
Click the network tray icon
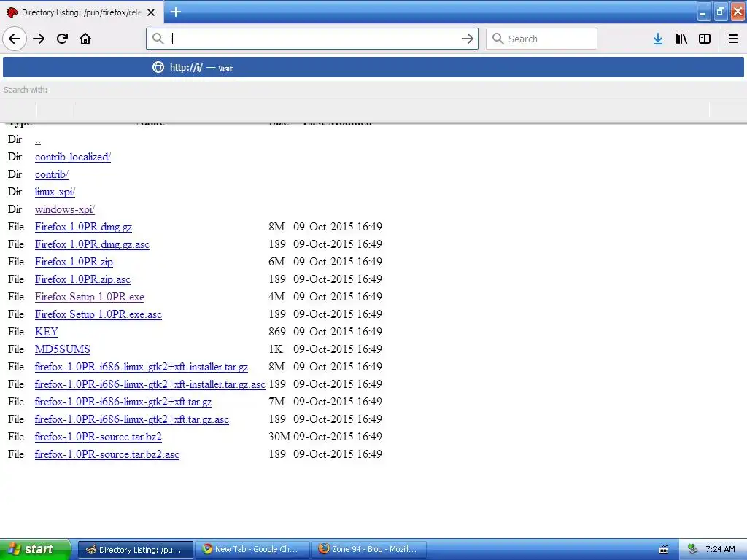(x=692, y=550)
